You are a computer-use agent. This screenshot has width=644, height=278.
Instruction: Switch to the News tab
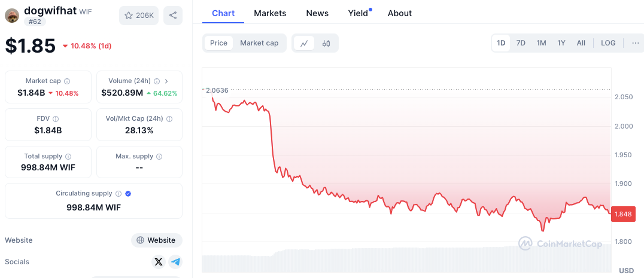click(x=317, y=13)
